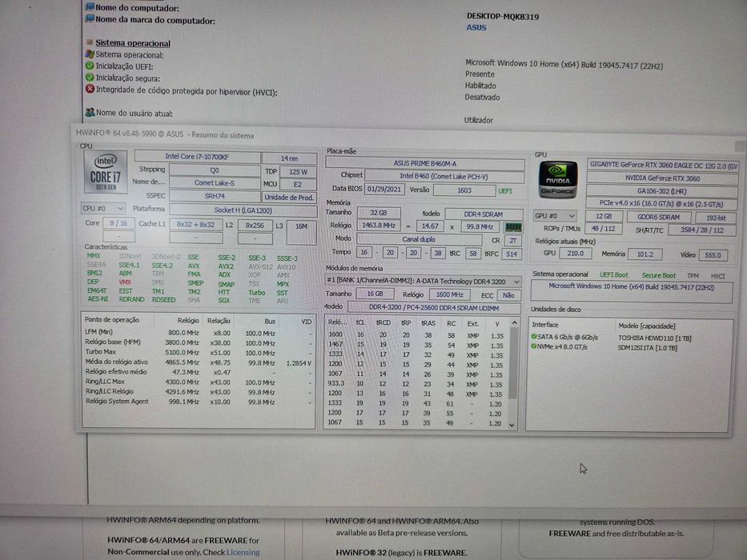Click the icon beside Nome do computador
Image resolution: width=747 pixels, height=560 pixels.
pyautogui.click(x=90, y=6)
